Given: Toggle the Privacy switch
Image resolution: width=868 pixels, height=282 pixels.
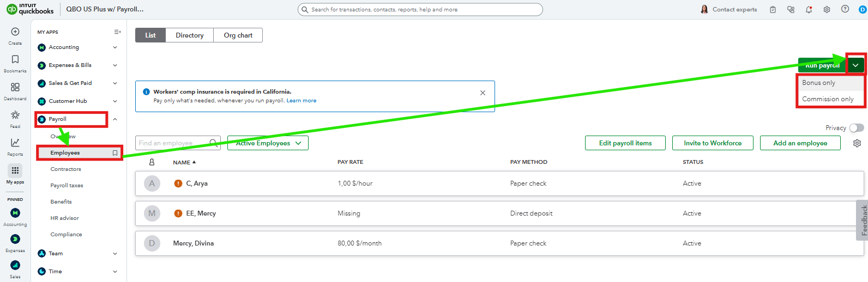Looking at the screenshot, I should [856, 128].
